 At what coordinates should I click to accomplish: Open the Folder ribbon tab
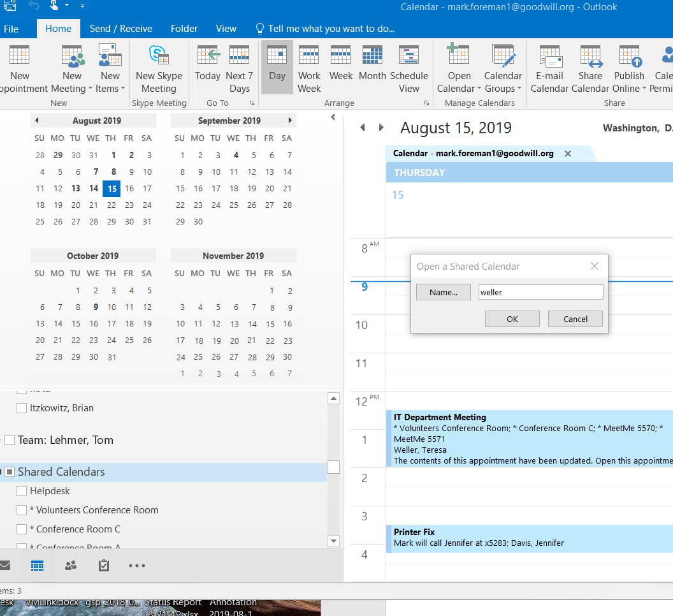click(x=184, y=29)
